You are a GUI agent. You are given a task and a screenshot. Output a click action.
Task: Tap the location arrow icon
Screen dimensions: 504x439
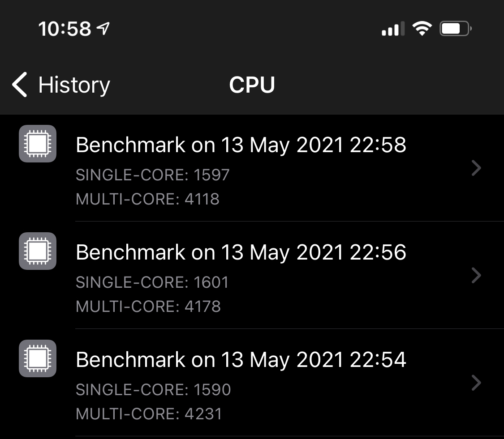tap(103, 29)
